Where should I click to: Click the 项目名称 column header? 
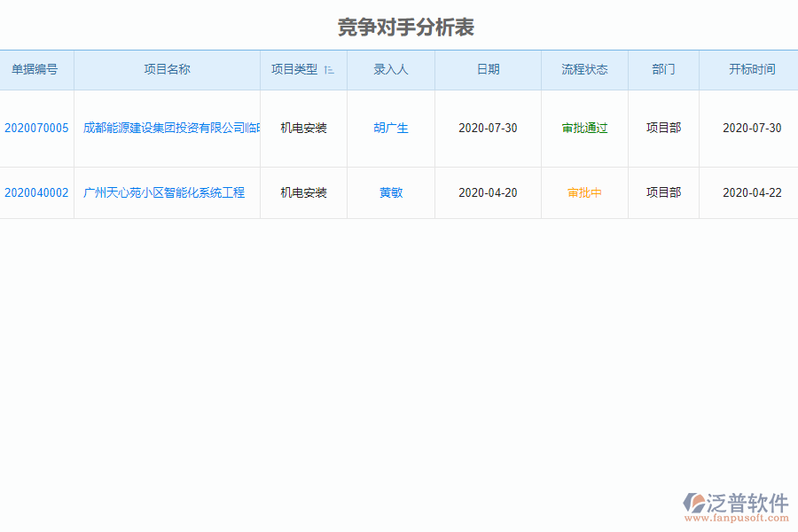pos(166,69)
